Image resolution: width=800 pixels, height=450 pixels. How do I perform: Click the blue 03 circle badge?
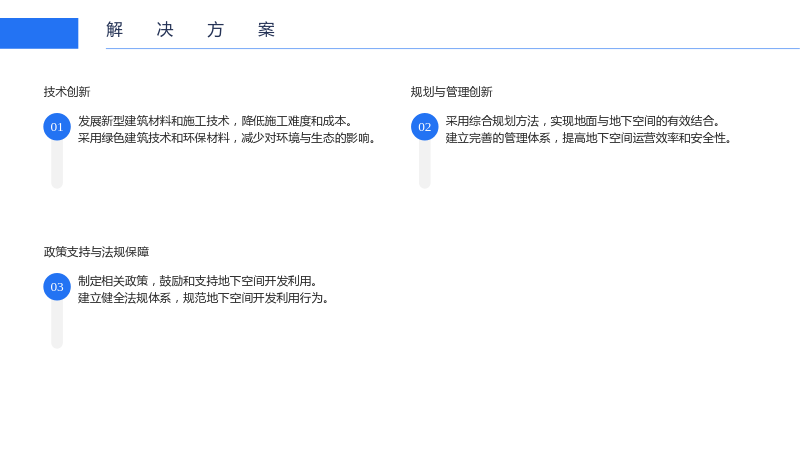57,287
